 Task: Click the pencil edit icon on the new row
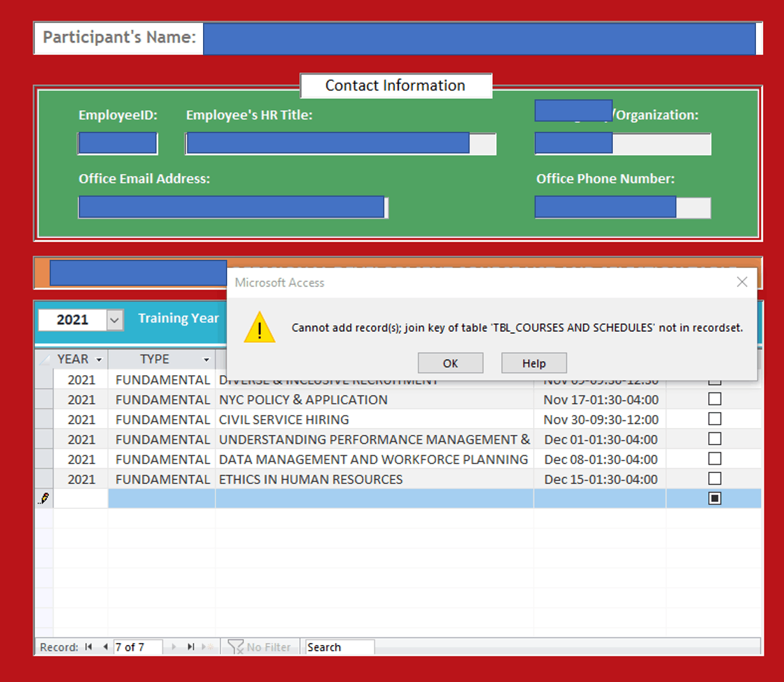point(44,498)
